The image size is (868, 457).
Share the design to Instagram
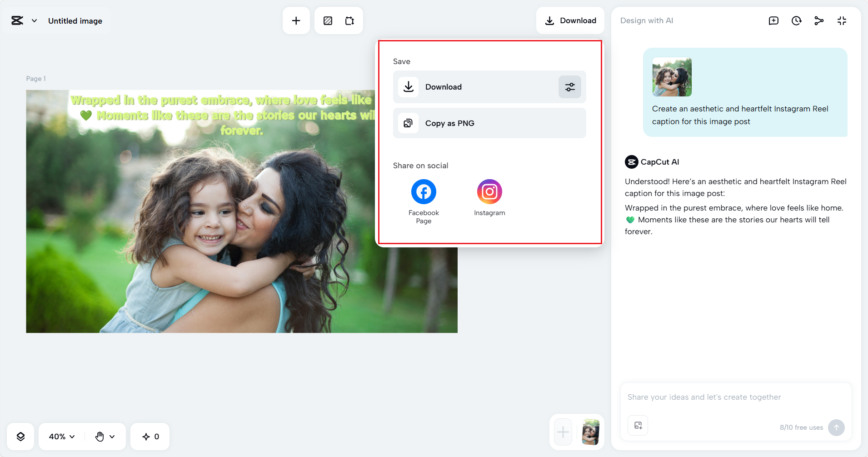[x=489, y=191]
